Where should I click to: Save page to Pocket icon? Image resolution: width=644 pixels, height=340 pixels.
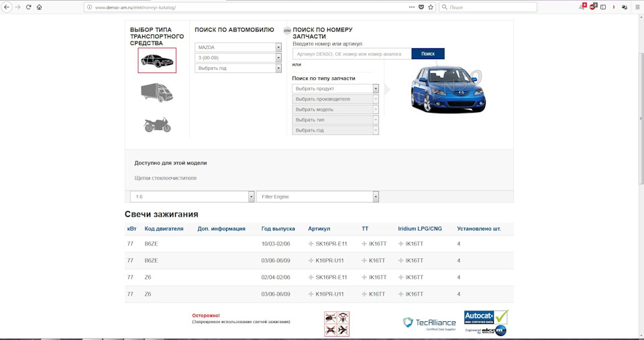click(x=421, y=7)
